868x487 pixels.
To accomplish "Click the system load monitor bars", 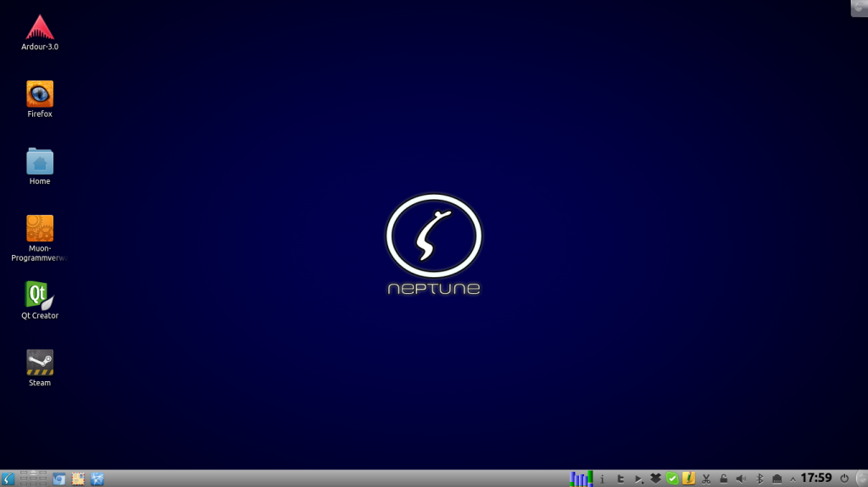I will coord(581,479).
